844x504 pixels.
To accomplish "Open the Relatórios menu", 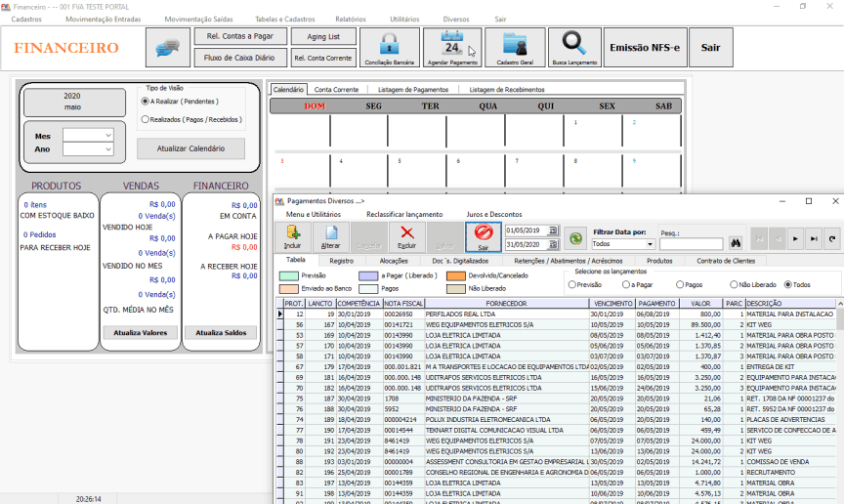I will click(x=350, y=19).
